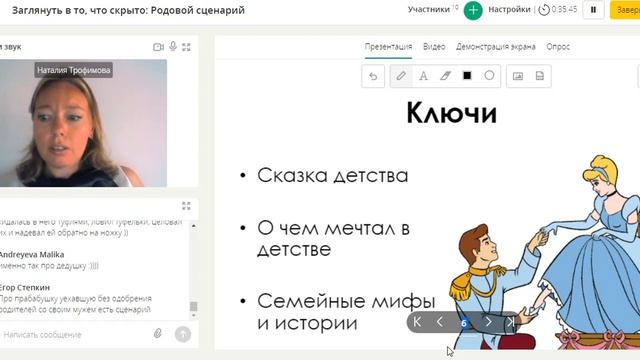Click Andreyeva Malika name in chat
The height and width of the screenshot is (360, 640).
point(32,255)
